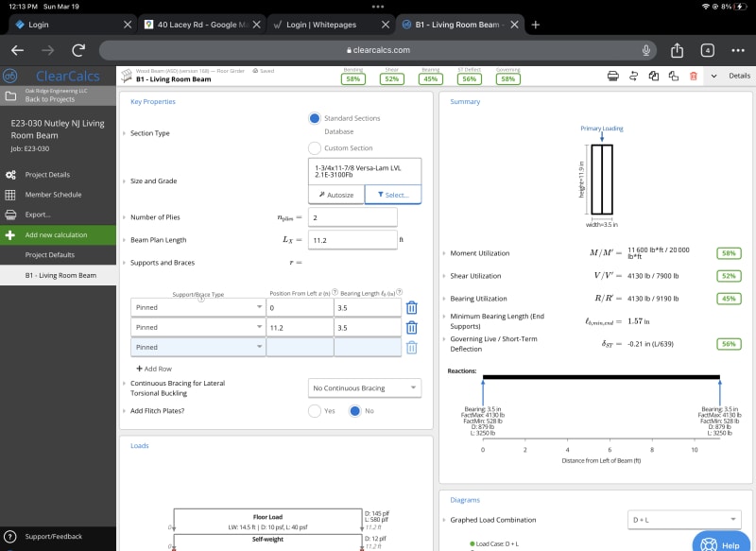Image resolution: width=756 pixels, height=551 pixels.
Task: Click first row bearing length 3.5 field
Action: pyautogui.click(x=368, y=307)
